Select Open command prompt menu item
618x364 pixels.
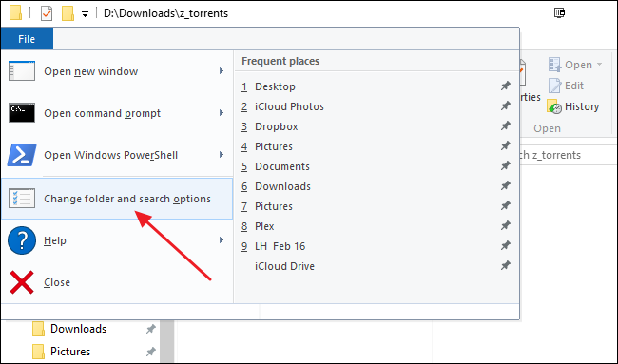click(117, 113)
